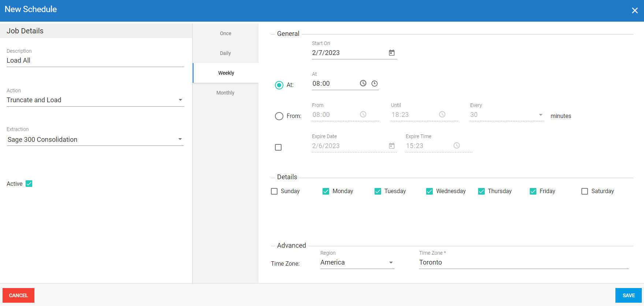Image resolution: width=644 pixels, height=306 pixels.
Task: Enable the expire date checkbox
Action: click(x=278, y=147)
